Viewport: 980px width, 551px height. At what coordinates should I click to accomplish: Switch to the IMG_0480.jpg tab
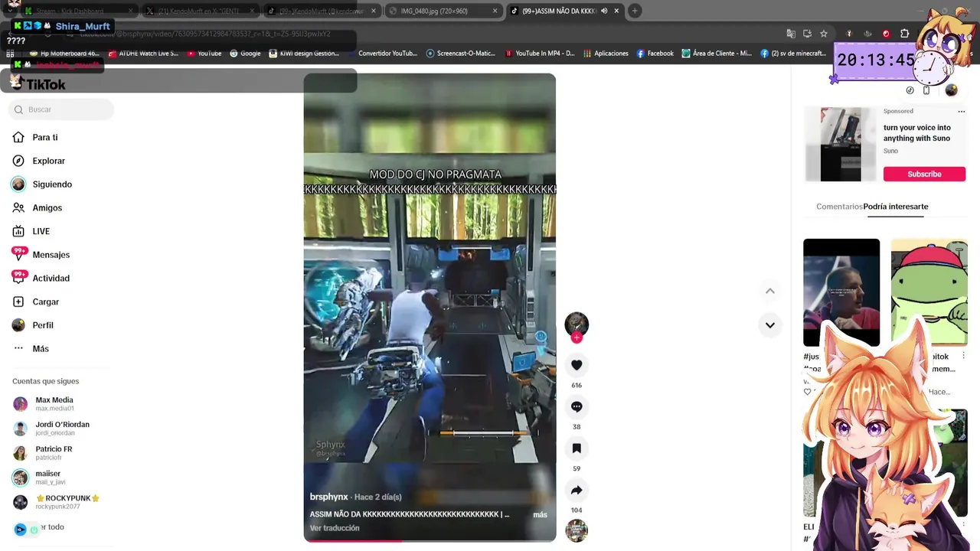[x=434, y=11]
